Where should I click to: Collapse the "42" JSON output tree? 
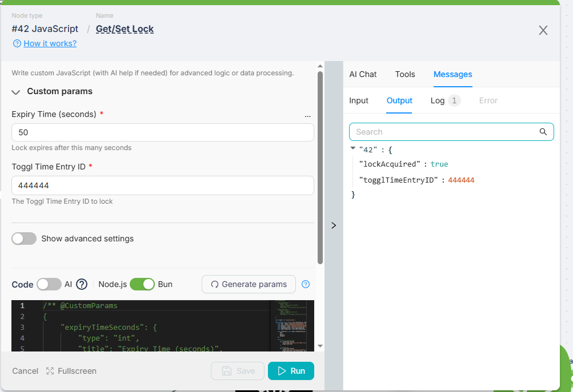[353, 148]
